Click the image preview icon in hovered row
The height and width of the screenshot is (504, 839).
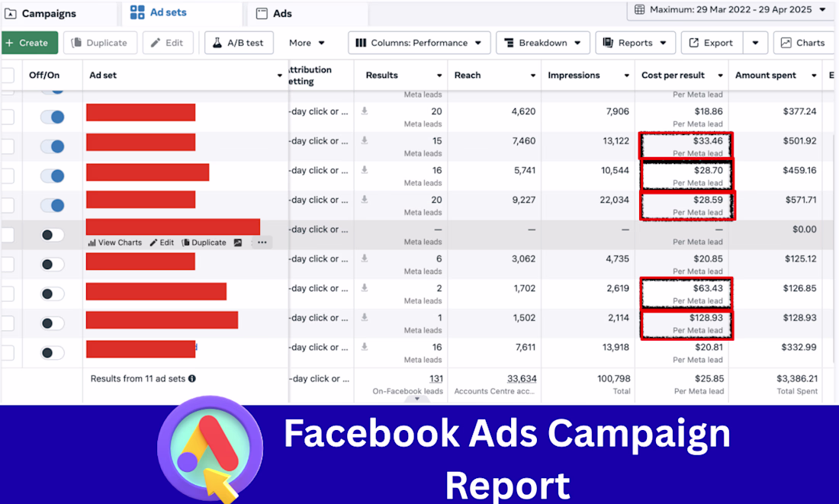(x=237, y=242)
